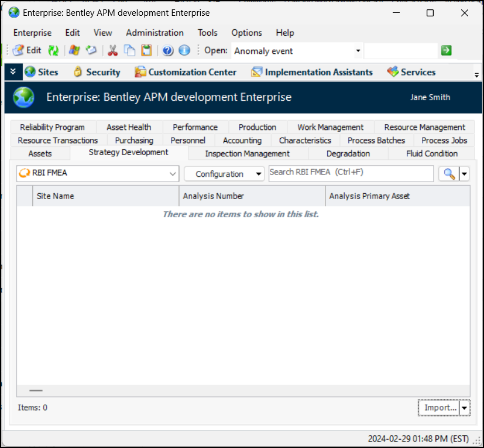Sort by Analysis Primary Asset column header
The width and height of the screenshot is (484, 448).
tap(398, 196)
